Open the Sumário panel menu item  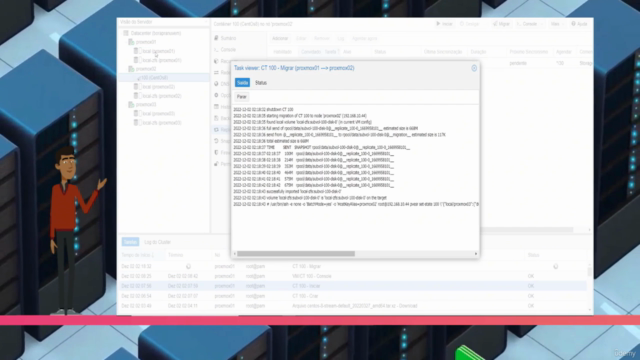click(228, 38)
